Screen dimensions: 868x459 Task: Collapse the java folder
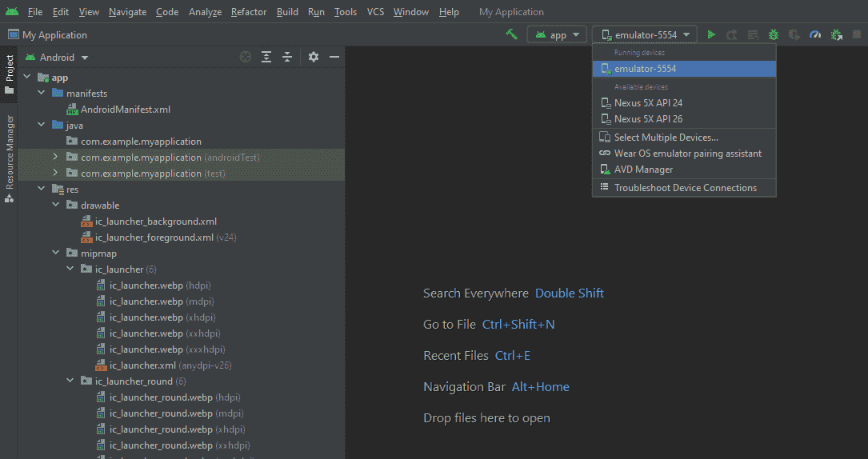42,125
